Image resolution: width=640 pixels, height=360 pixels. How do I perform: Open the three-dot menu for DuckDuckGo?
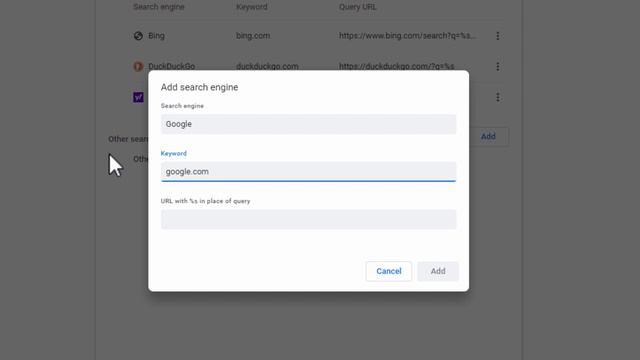pyautogui.click(x=498, y=67)
